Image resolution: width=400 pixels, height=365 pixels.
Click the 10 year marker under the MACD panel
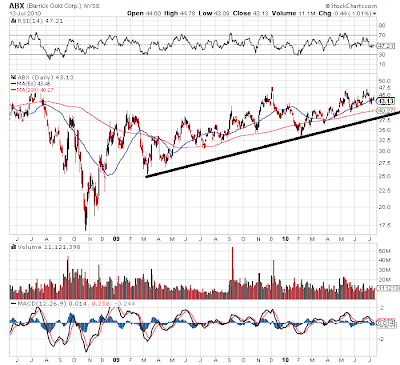[x=285, y=360]
